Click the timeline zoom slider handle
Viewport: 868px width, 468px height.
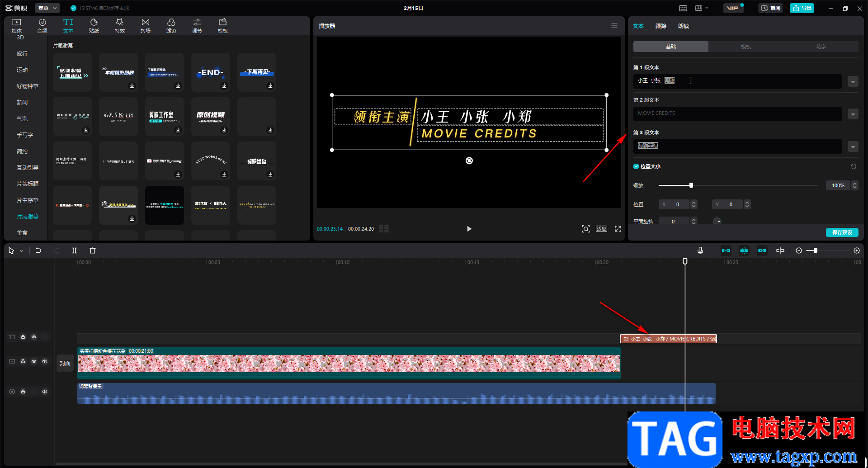click(816, 251)
